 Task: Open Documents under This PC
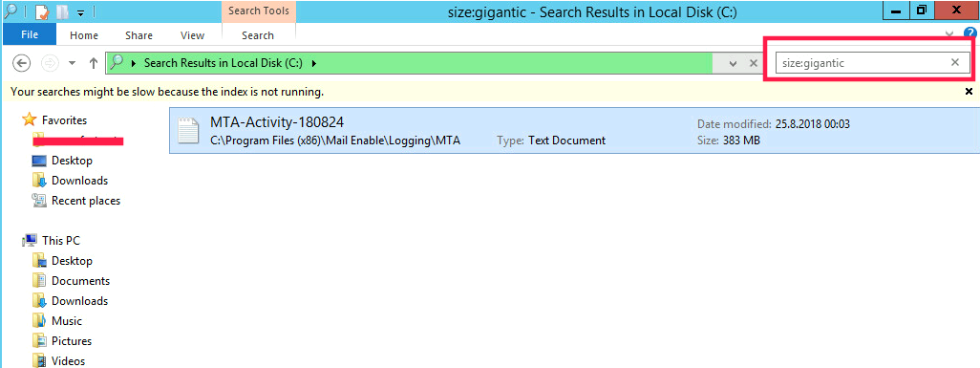[x=80, y=280]
